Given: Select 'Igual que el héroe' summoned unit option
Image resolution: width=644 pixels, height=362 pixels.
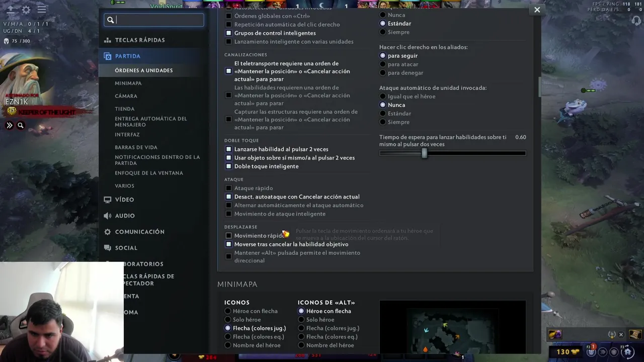Looking at the screenshot, I should [x=383, y=97].
